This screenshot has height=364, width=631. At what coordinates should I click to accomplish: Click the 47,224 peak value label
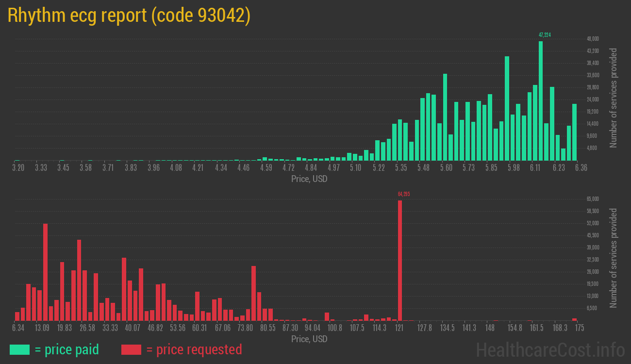click(545, 35)
